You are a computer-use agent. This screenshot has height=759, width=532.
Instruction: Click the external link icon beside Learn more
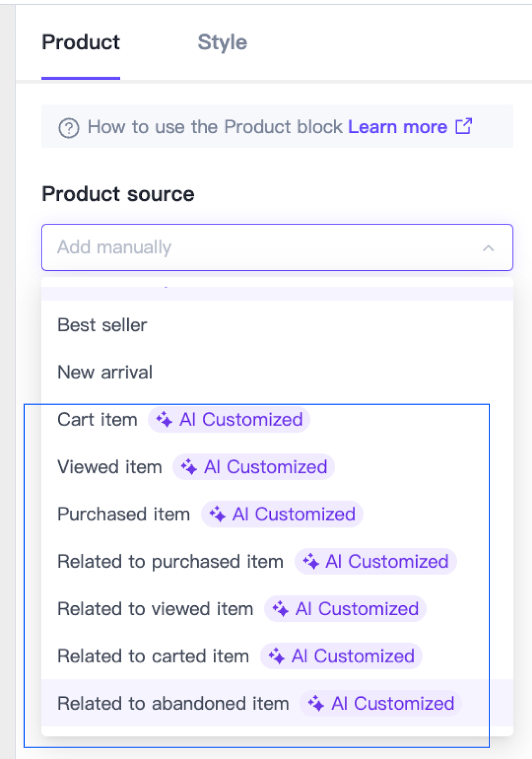pos(464,126)
